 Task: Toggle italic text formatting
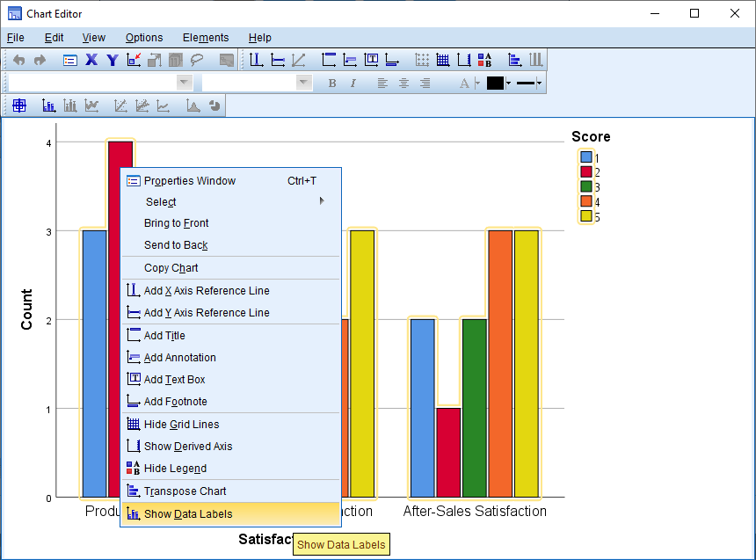click(353, 83)
